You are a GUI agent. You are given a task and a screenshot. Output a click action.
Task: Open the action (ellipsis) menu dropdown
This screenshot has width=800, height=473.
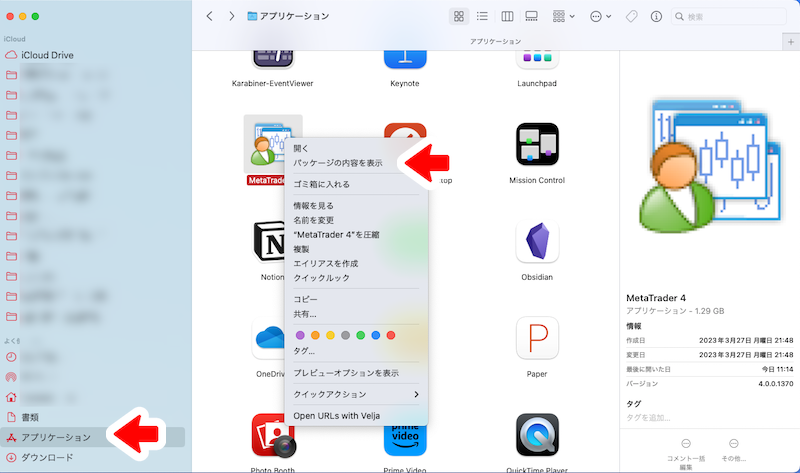tap(600, 16)
